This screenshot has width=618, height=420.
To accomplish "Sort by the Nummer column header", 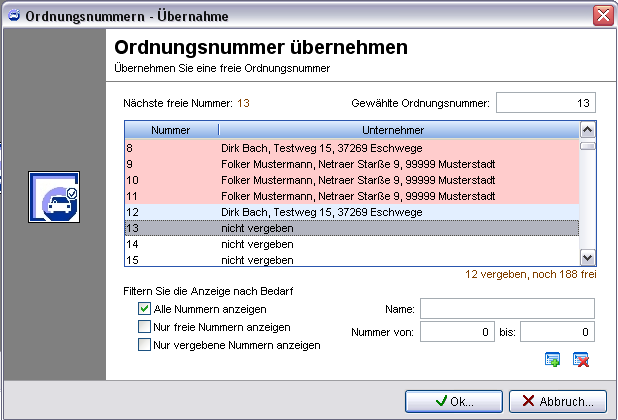I will (x=170, y=130).
